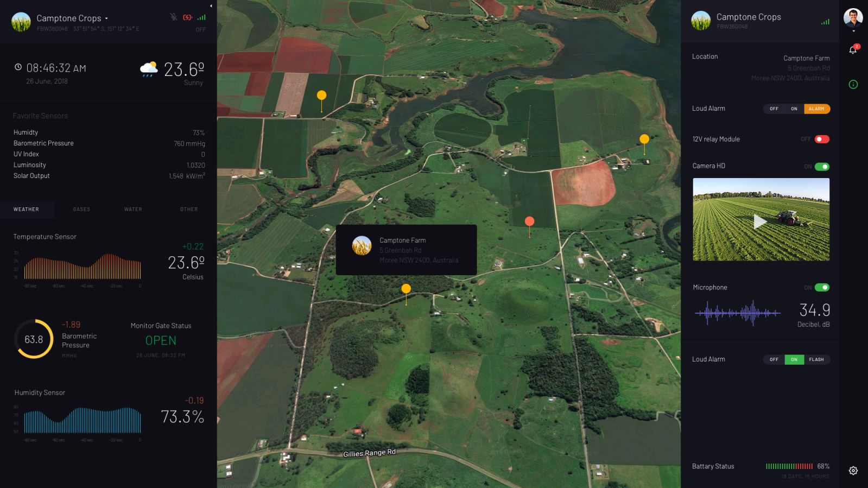The image size is (868, 488).
Task: Collapse the left panel with the small arrow
Action: tap(211, 6)
